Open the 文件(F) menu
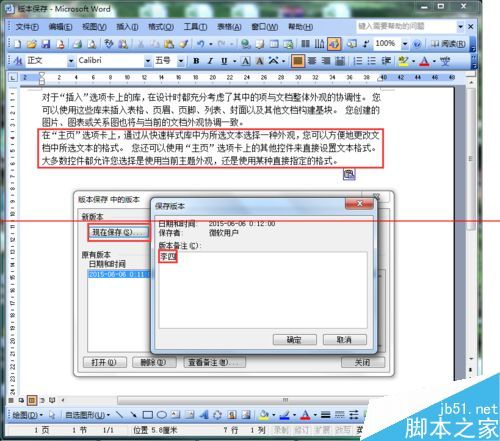Screen dimensions: 500x441 click(27, 27)
